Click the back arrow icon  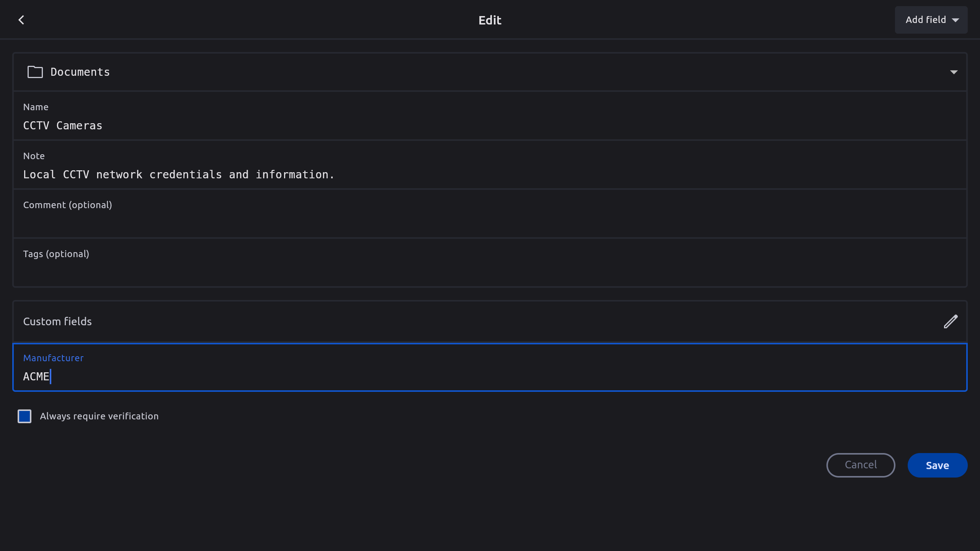21,20
